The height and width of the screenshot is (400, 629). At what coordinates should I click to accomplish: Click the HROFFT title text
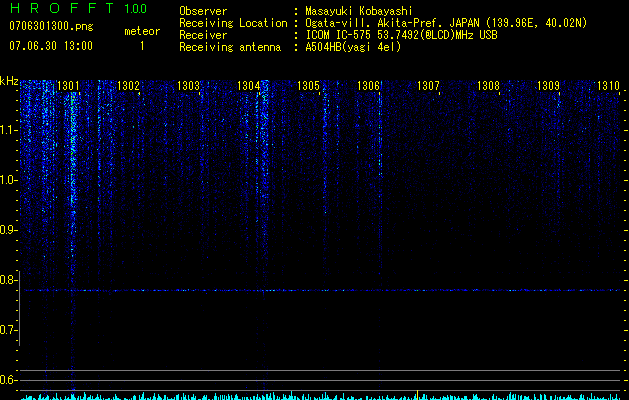(62, 8)
